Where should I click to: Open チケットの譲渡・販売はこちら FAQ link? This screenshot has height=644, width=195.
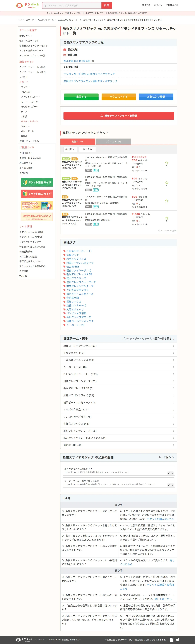[147, 587]
